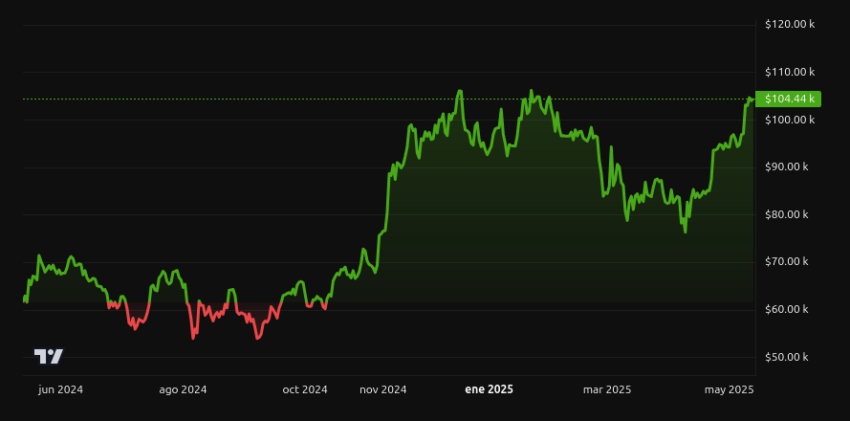Select the $70.00 k price axis label
The image size is (850, 421).
tap(787, 262)
